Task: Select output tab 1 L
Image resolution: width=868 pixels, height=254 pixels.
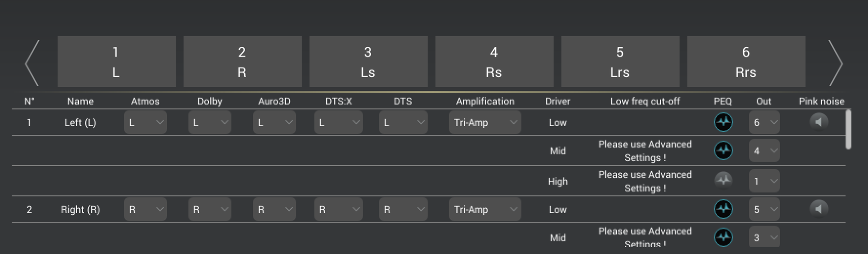Action: (x=116, y=62)
